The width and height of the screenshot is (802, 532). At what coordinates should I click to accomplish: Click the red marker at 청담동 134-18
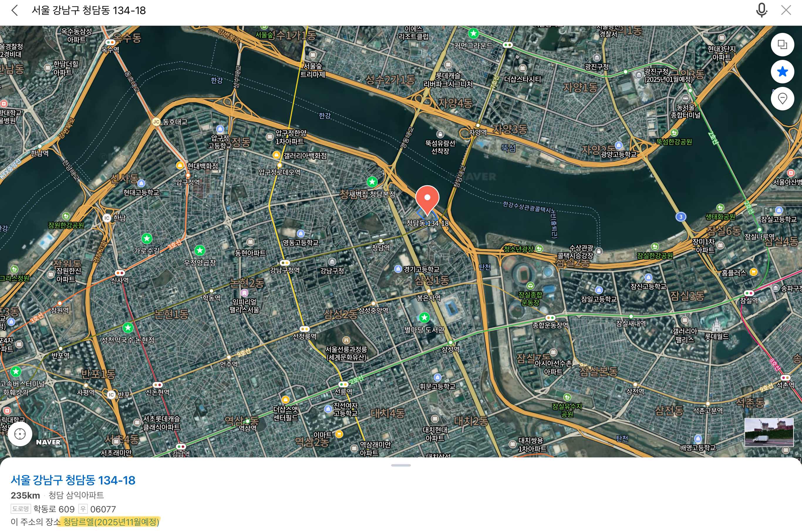click(x=427, y=200)
